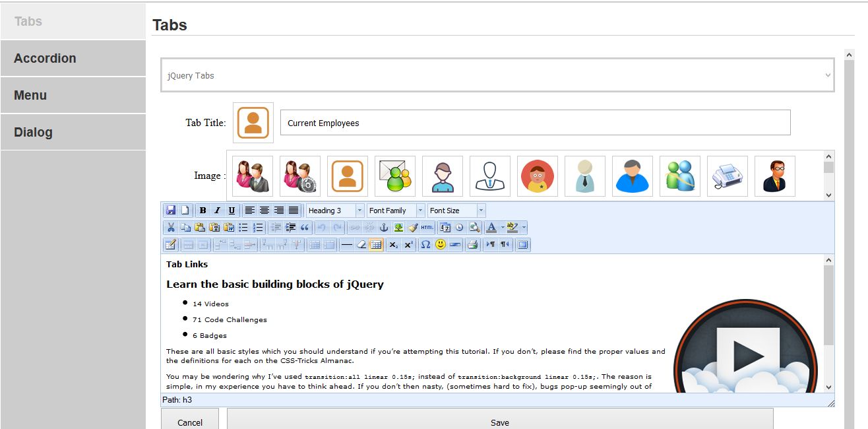Click the Copy icon in editor toolbar
This screenshot has height=429, width=868.
[185, 228]
